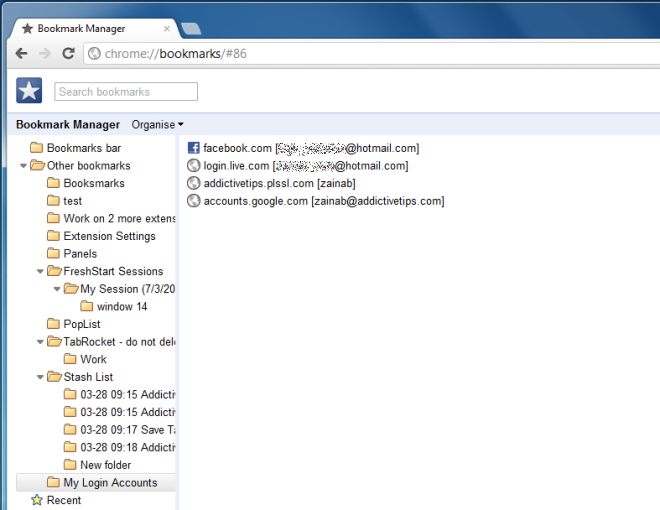Select the Booksmarks folder
This screenshot has height=510, width=660.
pyautogui.click(x=94, y=183)
